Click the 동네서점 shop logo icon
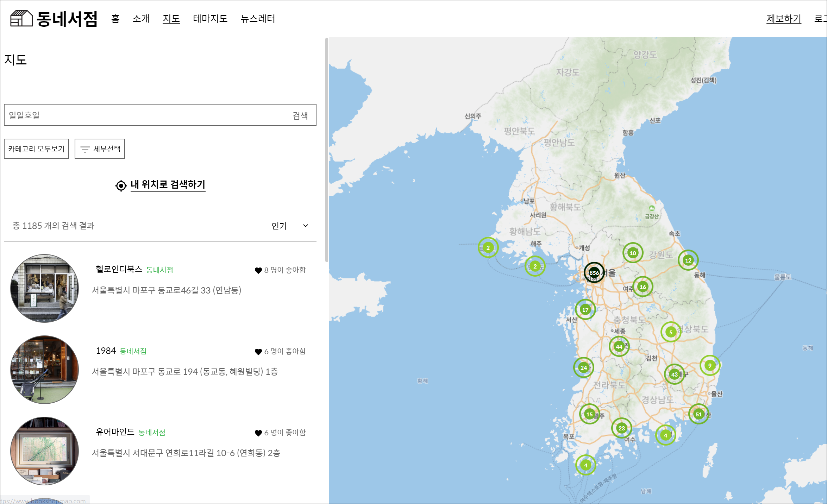 coord(21,18)
